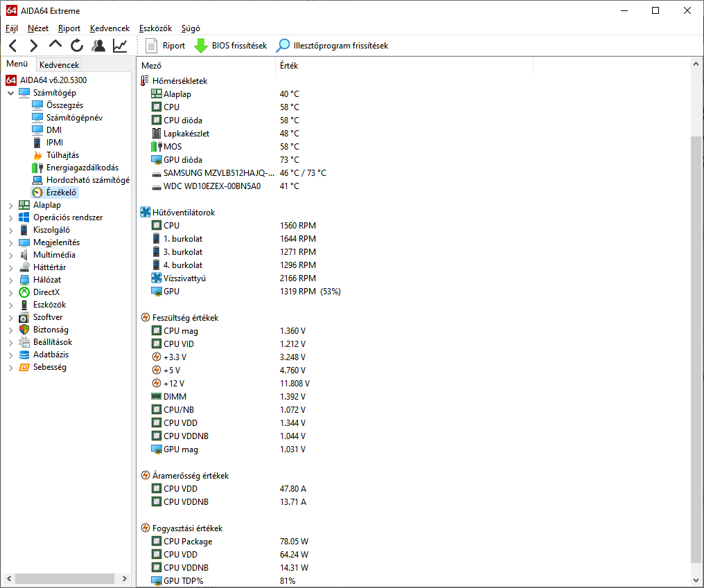The height and width of the screenshot is (588, 704).
Task: Select Érzékelő in the tree
Action: [x=61, y=193]
